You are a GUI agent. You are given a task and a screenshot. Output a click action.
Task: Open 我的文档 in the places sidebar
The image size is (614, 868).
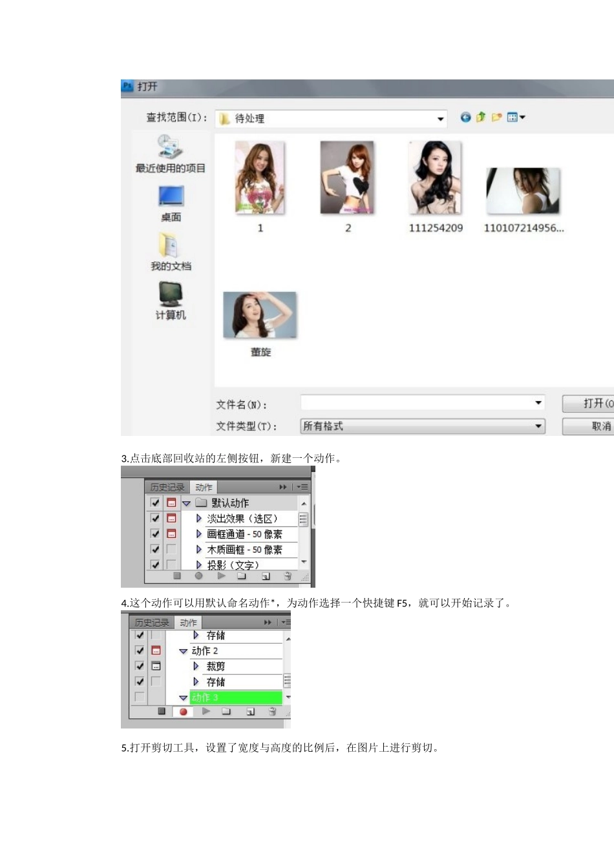pos(171,253)
